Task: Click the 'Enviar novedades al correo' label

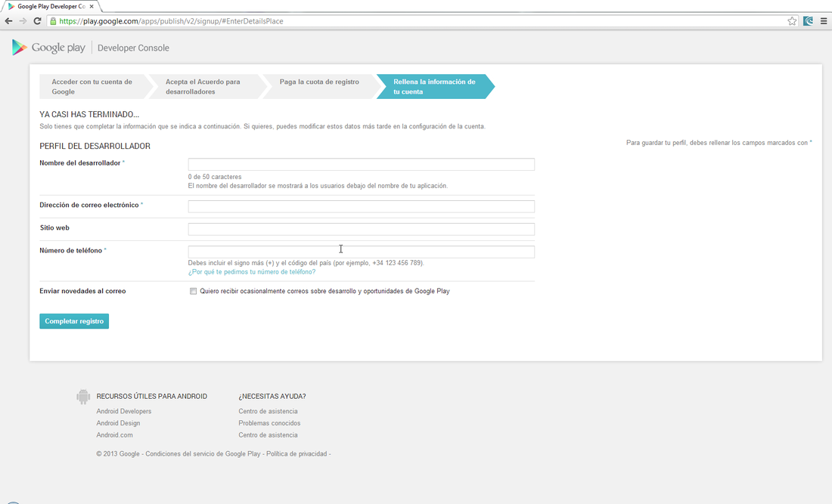Action: (x=82, y=291)
